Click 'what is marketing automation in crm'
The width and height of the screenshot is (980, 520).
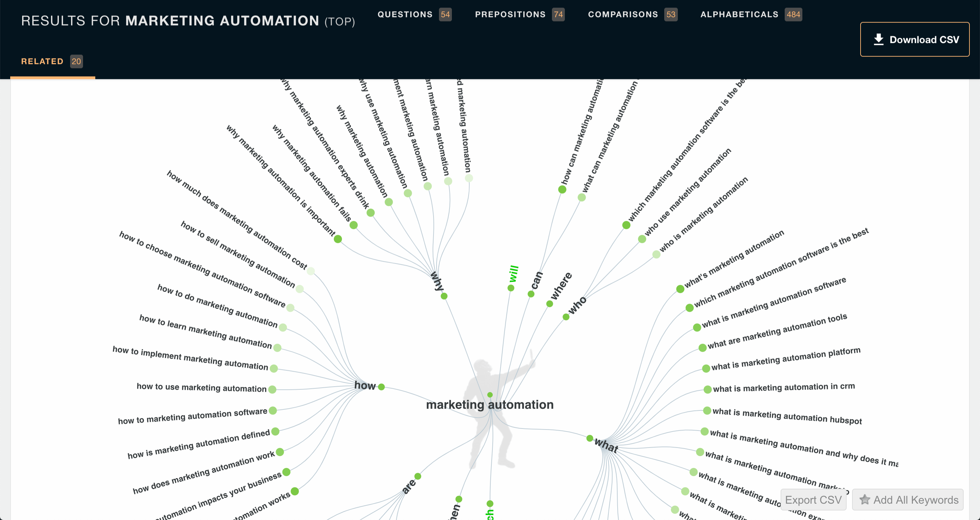(x=784, y=387)
